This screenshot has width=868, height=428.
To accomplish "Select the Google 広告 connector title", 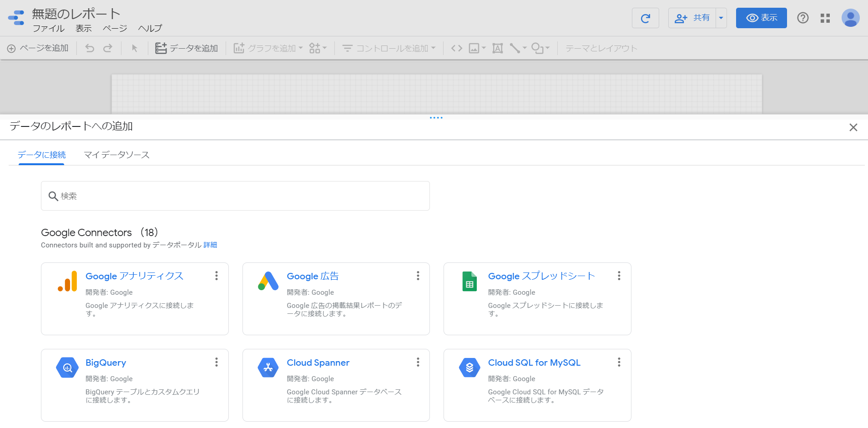I will 313,276.
